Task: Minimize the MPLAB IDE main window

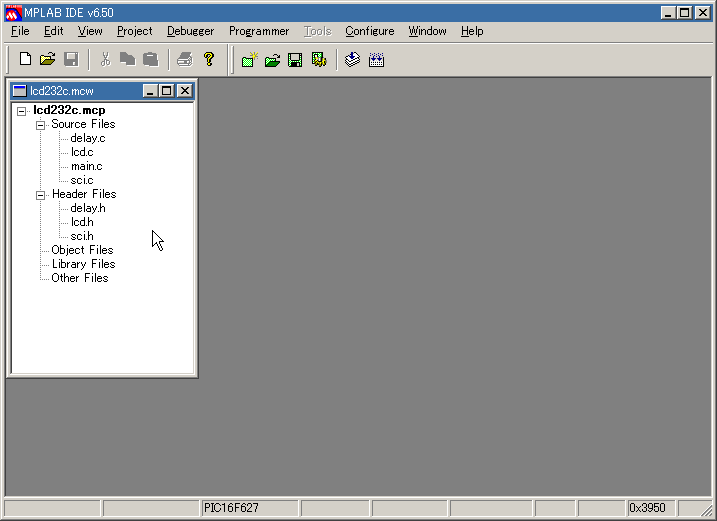Action: 668,13
